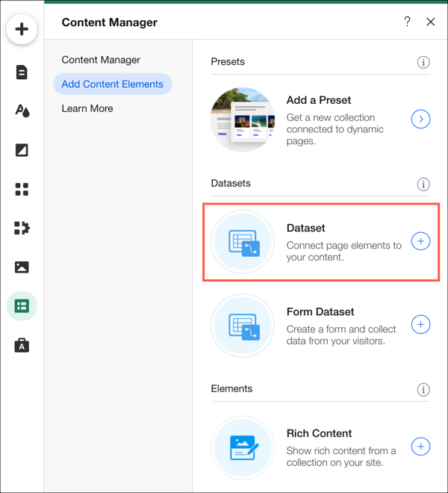Close the Content Manager panel
Image resolution: width=448 pixels, height=493 pixels.
[430, 22]
